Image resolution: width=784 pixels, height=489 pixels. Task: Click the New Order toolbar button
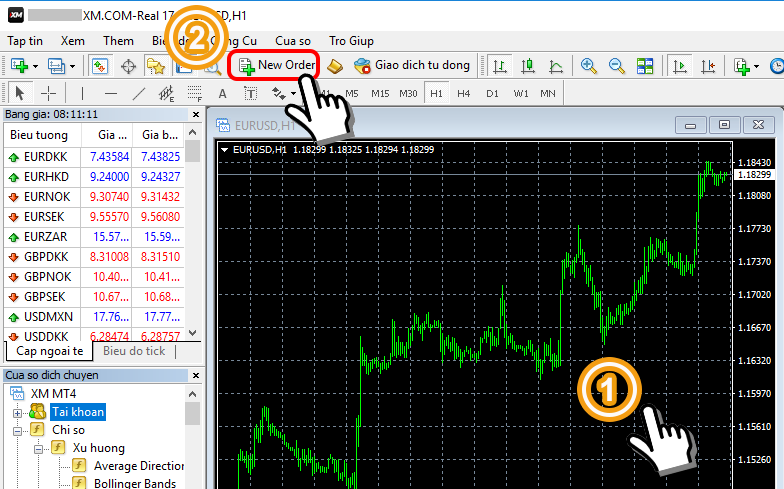pyautogui.click(x=276, y=66)
